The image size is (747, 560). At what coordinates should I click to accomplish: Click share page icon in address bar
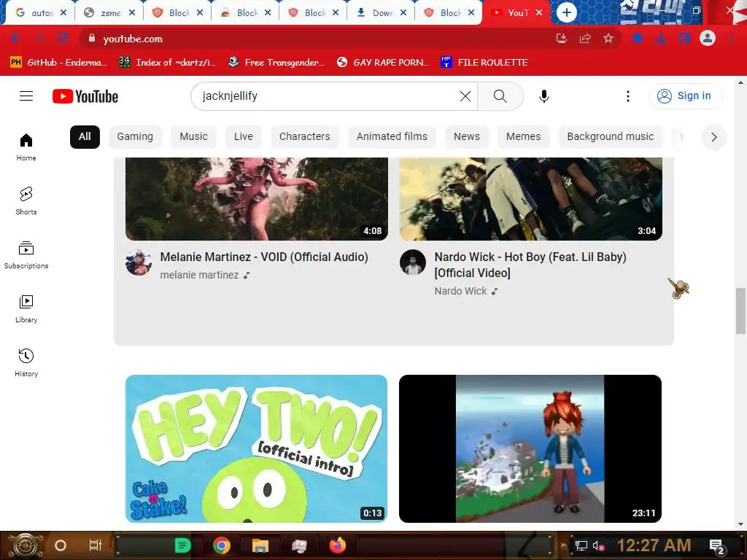coord(585,39)
